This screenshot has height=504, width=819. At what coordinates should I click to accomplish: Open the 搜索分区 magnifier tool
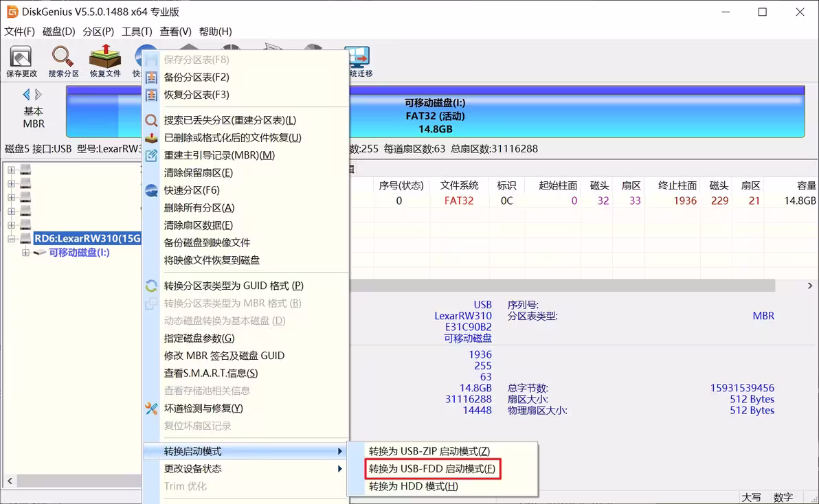point(63,61)
